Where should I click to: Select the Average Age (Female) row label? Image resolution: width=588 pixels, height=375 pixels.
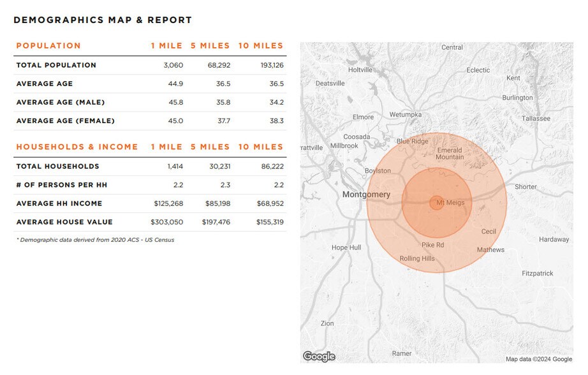(65, 121)
